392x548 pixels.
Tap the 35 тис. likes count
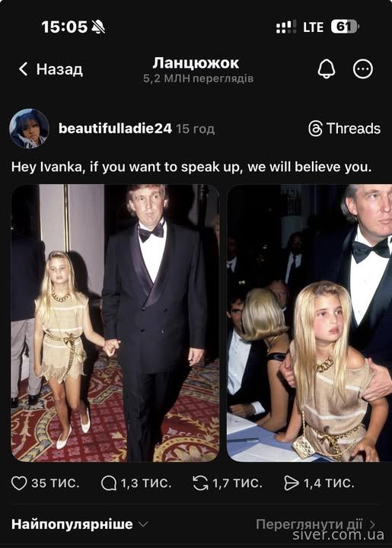pyautogui.click(x=56, y=483)
